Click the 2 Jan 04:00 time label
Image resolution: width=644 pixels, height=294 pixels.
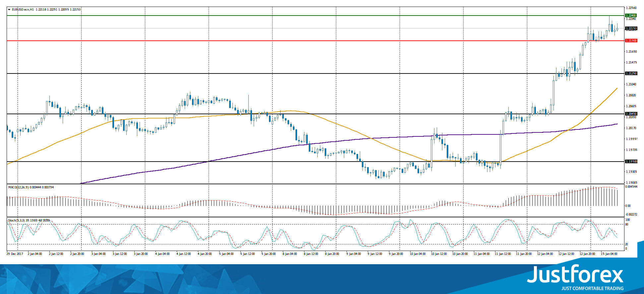(x=35, y=254)
